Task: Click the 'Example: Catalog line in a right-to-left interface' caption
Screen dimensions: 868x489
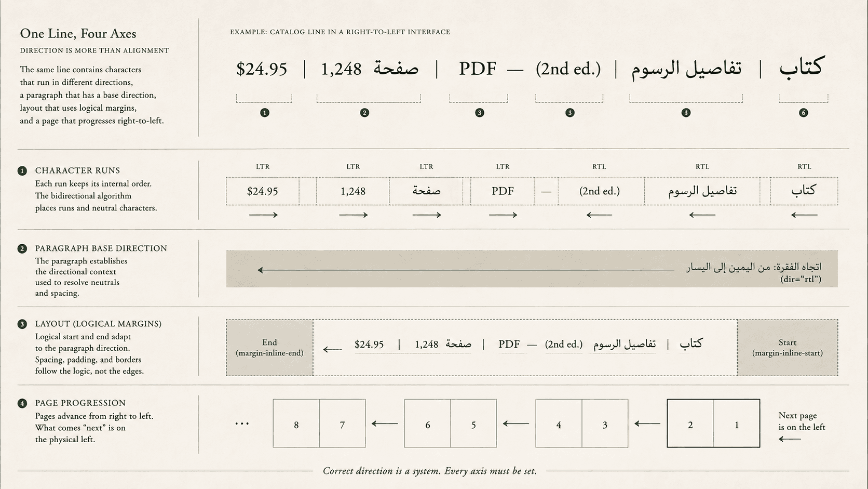Action: [x=340, y=32]
